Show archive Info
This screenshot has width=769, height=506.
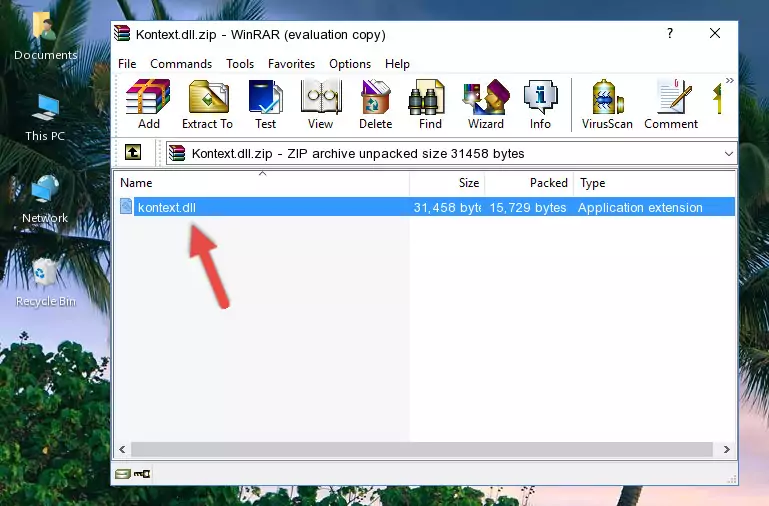click(540, 104)
